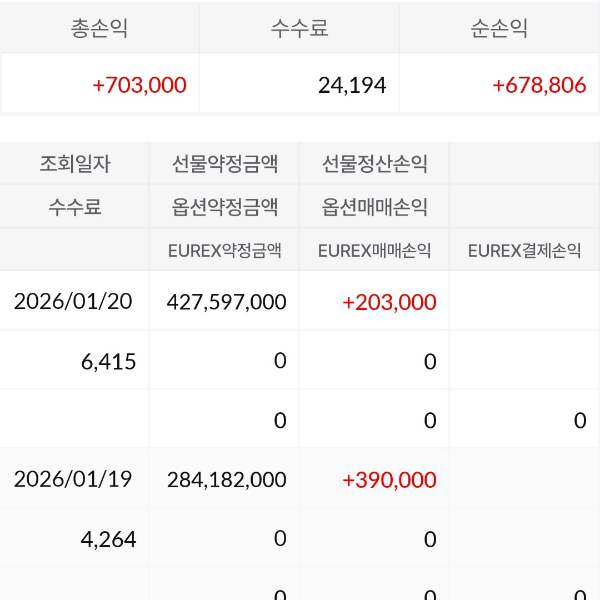Select the 옵션약정금액 header cell
Viewport: 600px width, 600px height.
225,207
